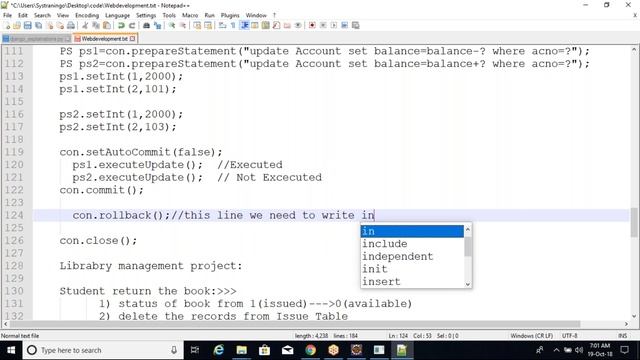Click the Cut scissors icon

[85, 25]
